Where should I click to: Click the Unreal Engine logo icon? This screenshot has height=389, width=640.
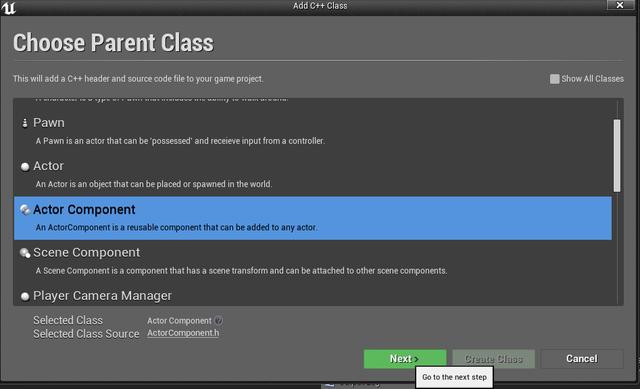9,8
